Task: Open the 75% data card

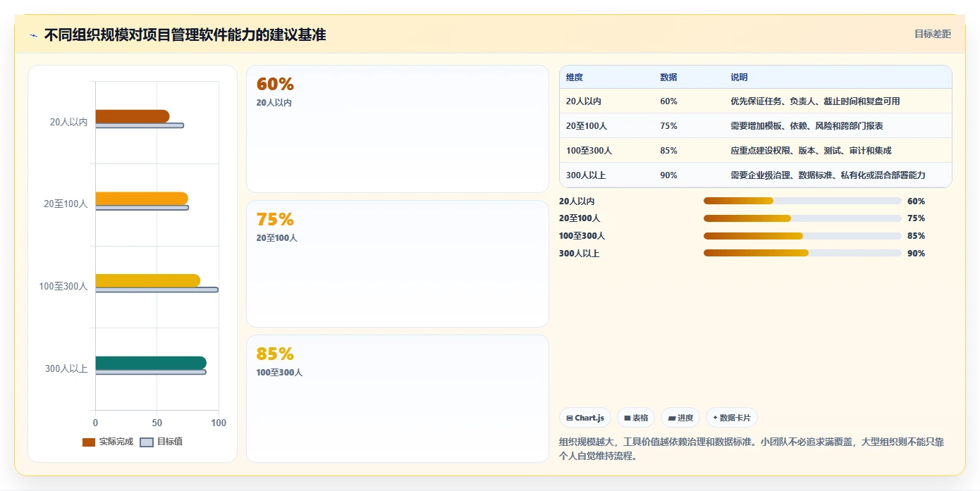Action: click(x=398, y=263)
